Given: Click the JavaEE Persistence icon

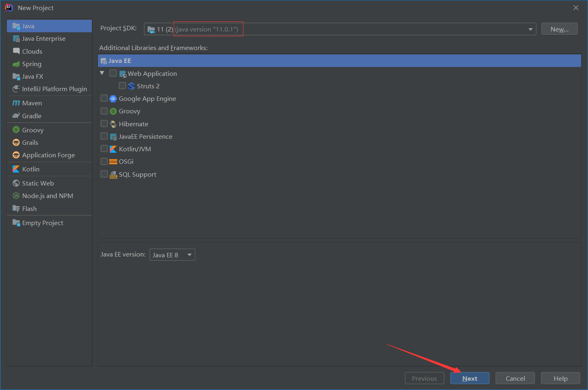Looking at the screenshot, I should point(113,137).
